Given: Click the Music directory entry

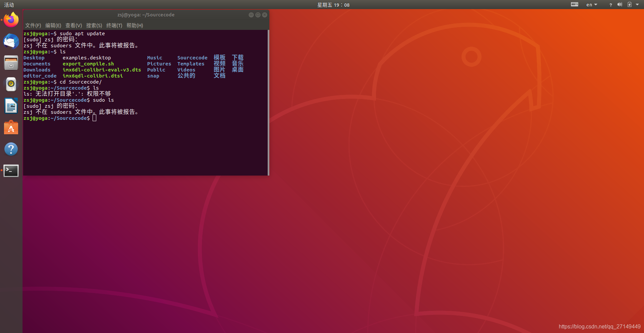Looking at the screenshot, I should point(155,58).
